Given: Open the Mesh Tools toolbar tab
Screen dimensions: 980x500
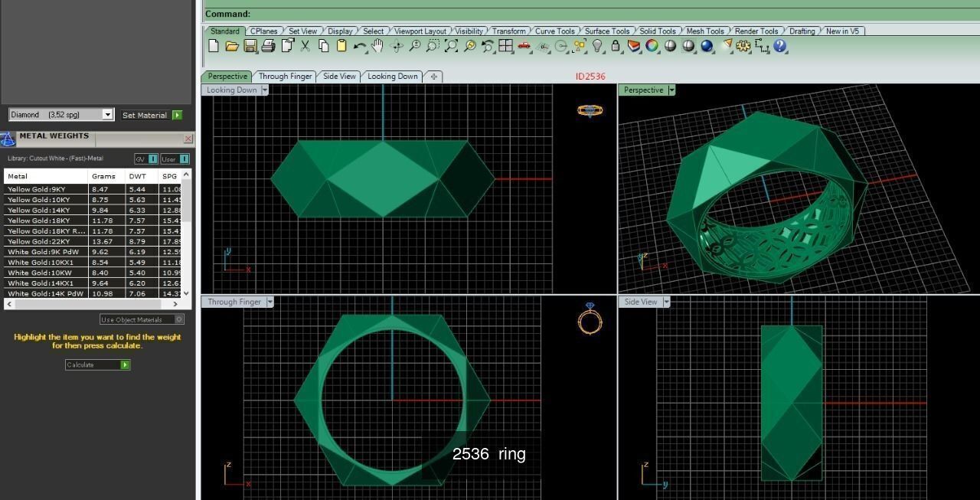Looking at the screenshot, I should (x=705, y=31).
